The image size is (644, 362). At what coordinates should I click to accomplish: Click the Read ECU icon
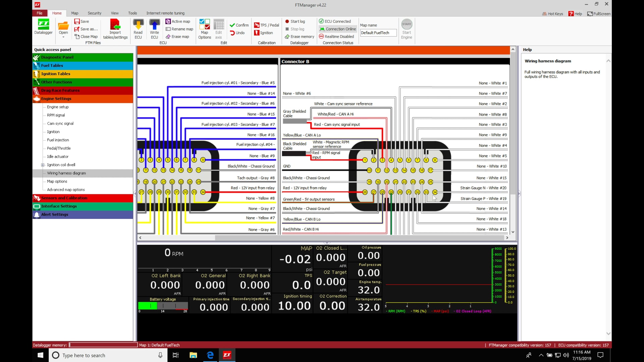coord(138,28)
